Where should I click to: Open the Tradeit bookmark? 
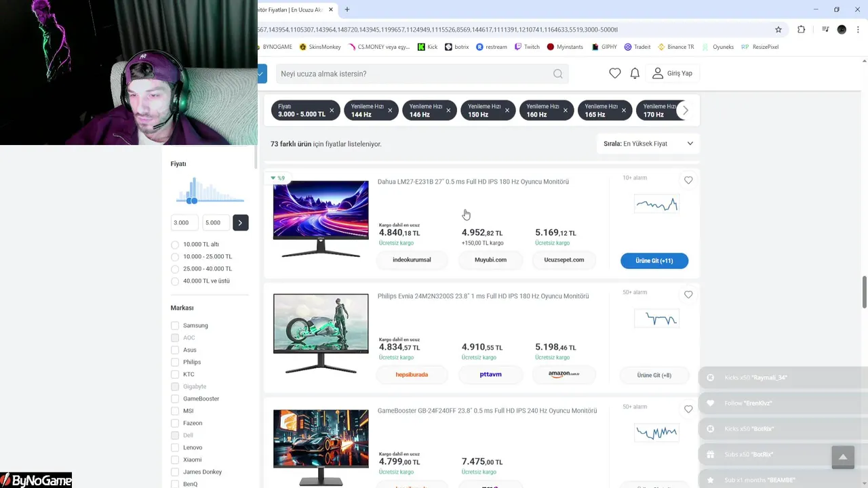click(x=637, y=47)
